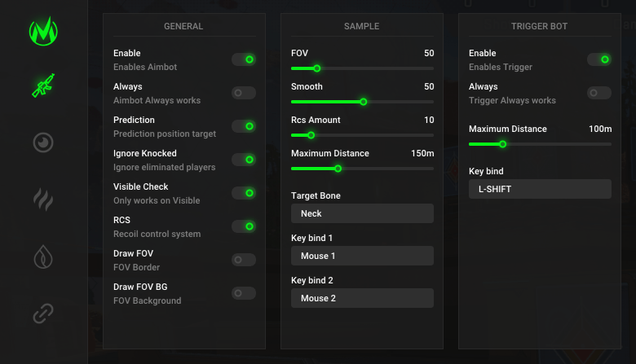Open the Target Bone dropdown showing Neck
Image resolution: width=636 pixels, height=364 pixels.
click(x=362, y=213)
